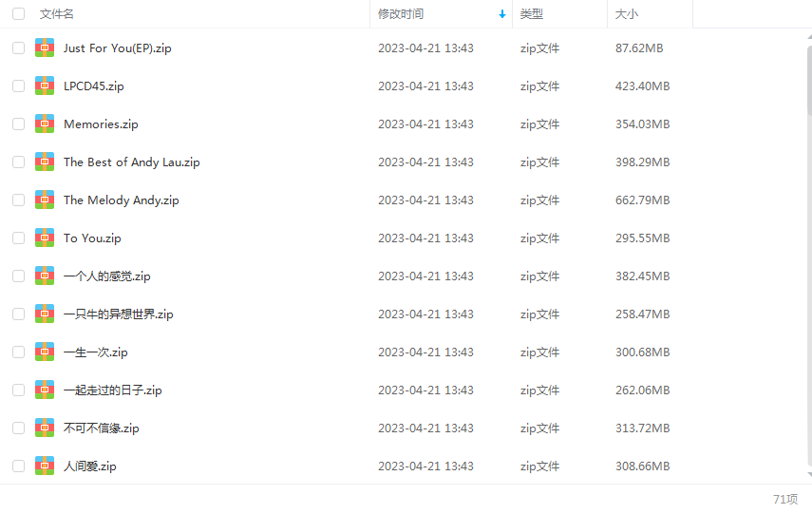Image resolution: width=812 pixels, height=514 pixels.
Task: Click the zip icon for The Best of Andy Lau.zip
Action: coord(45,162)
